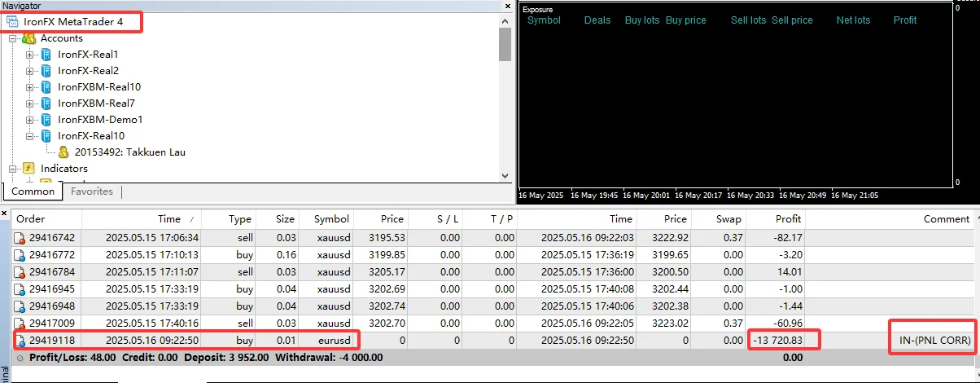Expand the IronFXBM-Real7 server node

click(30, 103)
